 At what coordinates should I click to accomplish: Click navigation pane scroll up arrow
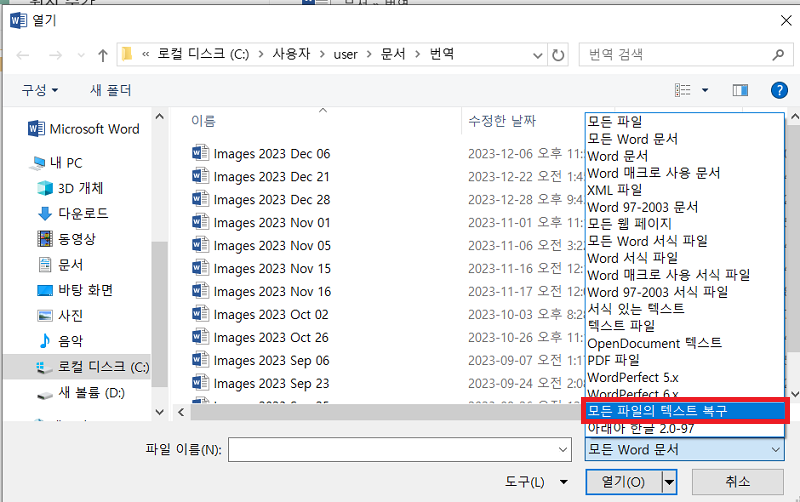[x=159, y=117]
